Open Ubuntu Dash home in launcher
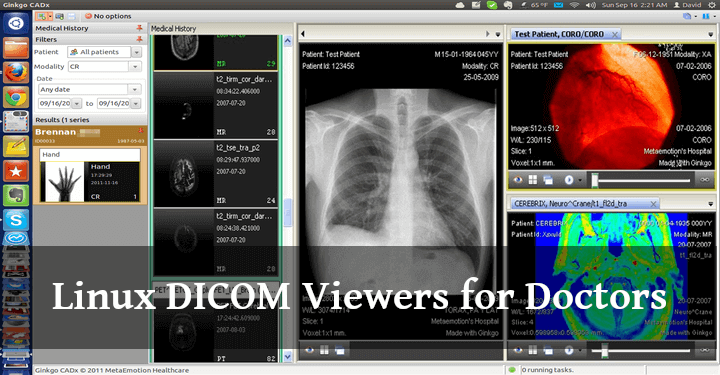 tap(16, 23)
